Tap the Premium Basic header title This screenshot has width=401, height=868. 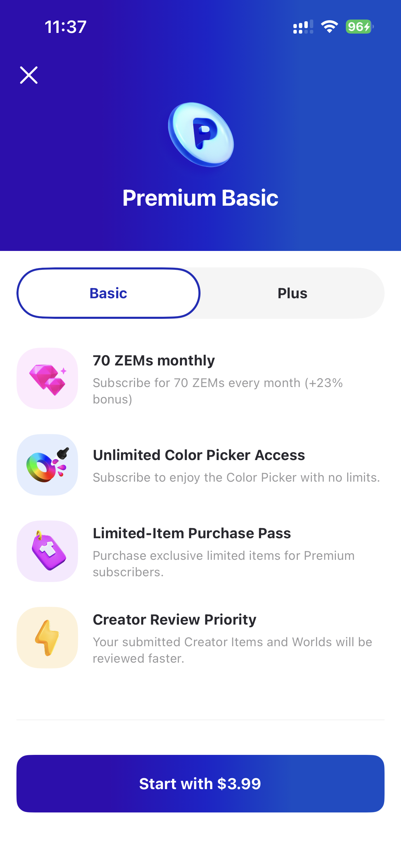(x=200, y=198)
